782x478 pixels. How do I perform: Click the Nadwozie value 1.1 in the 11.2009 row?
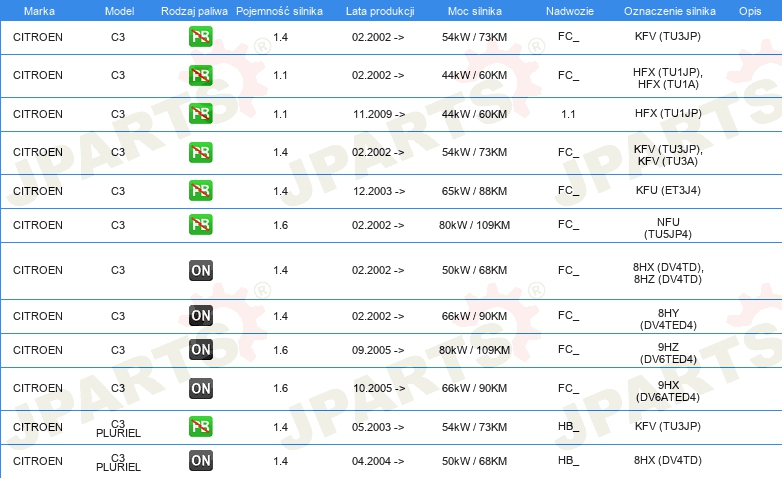pos(568,114)
